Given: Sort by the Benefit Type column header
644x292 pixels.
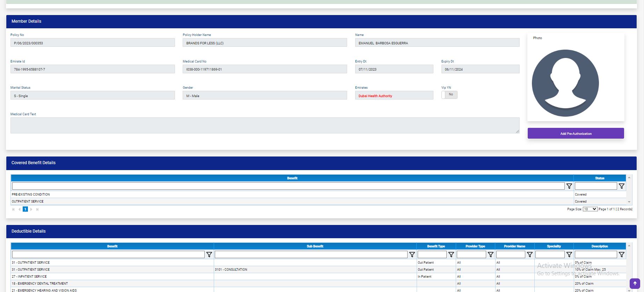Looking at the screenshot, I should point(436,246).
